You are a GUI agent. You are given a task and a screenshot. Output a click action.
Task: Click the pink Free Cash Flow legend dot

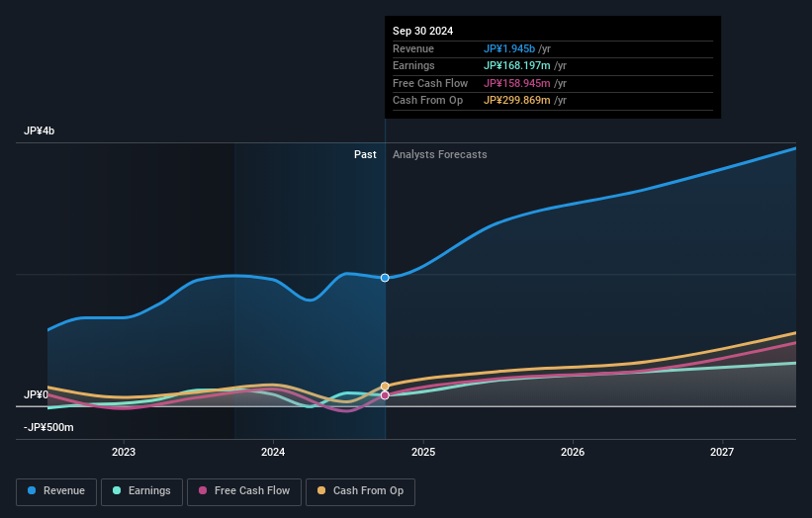coord(203,490)
